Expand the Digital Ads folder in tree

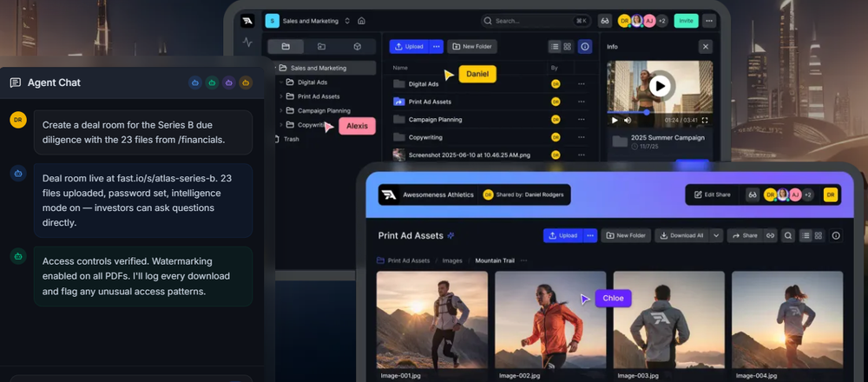pos(281,82)
